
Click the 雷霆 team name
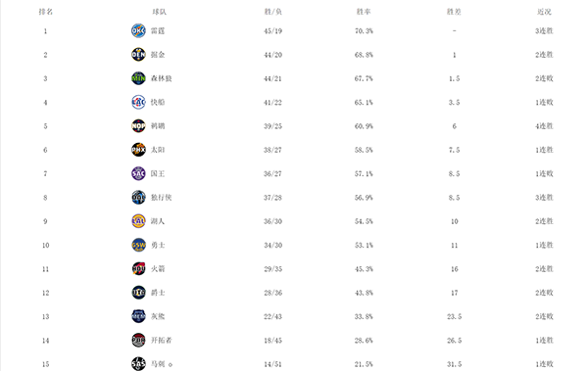pyautogui.click(x=158, y=30)
